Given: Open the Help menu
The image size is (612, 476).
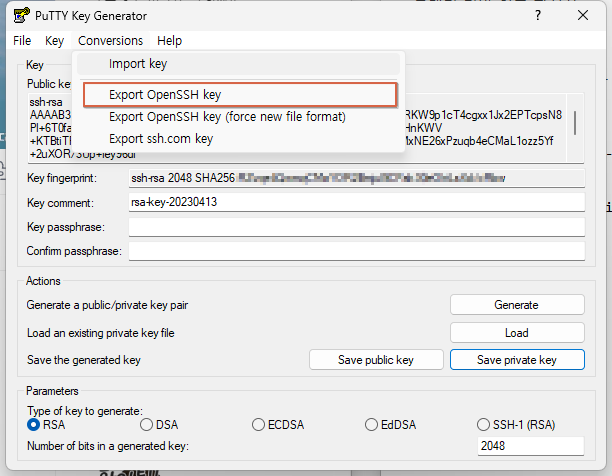Looking at the screenshot, I should (169, 41).
